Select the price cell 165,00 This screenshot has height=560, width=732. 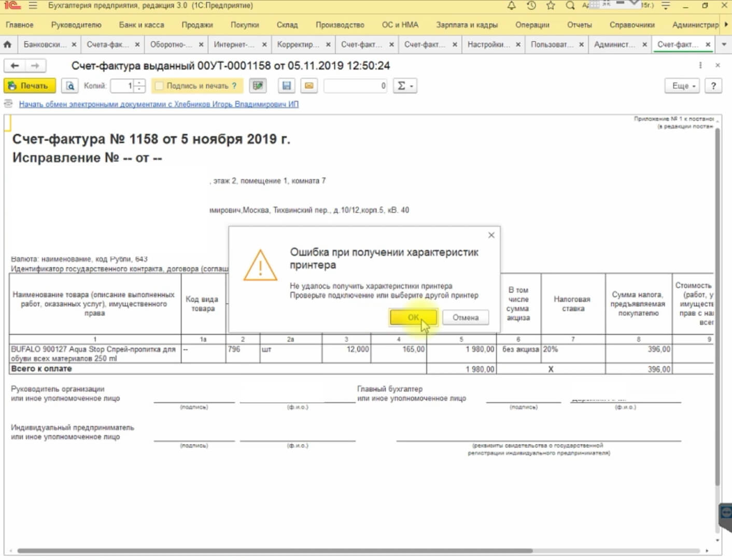point(399,354)
